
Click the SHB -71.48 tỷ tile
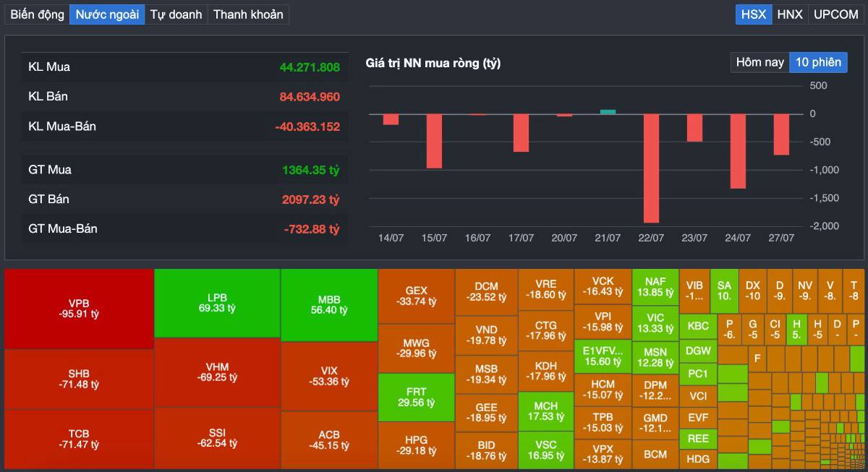pos(79,379)
